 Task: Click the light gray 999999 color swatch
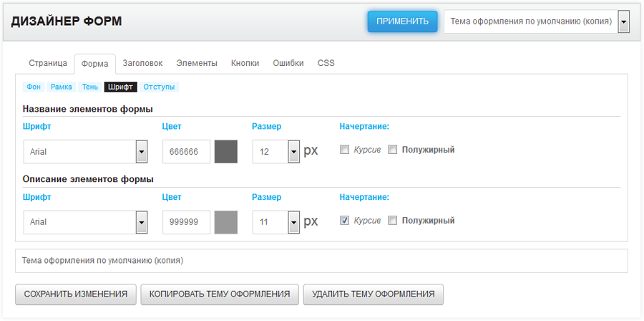click(x=225, y=222)
